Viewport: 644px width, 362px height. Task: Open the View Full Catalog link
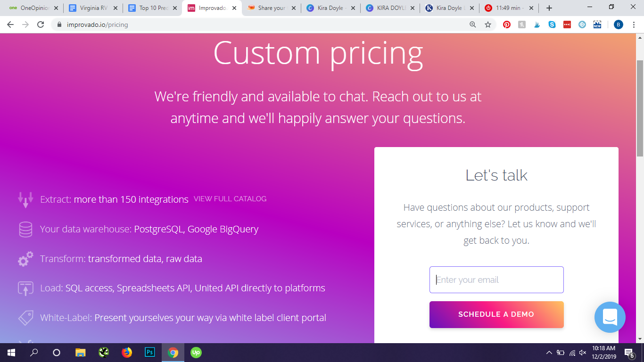point(230,199)
